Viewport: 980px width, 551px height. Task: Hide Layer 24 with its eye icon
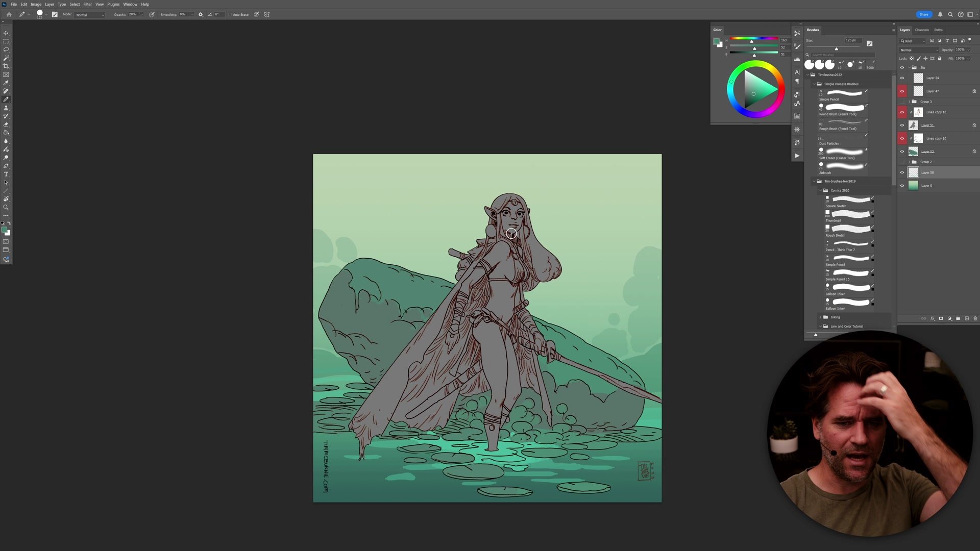click(x=902, y=78)
